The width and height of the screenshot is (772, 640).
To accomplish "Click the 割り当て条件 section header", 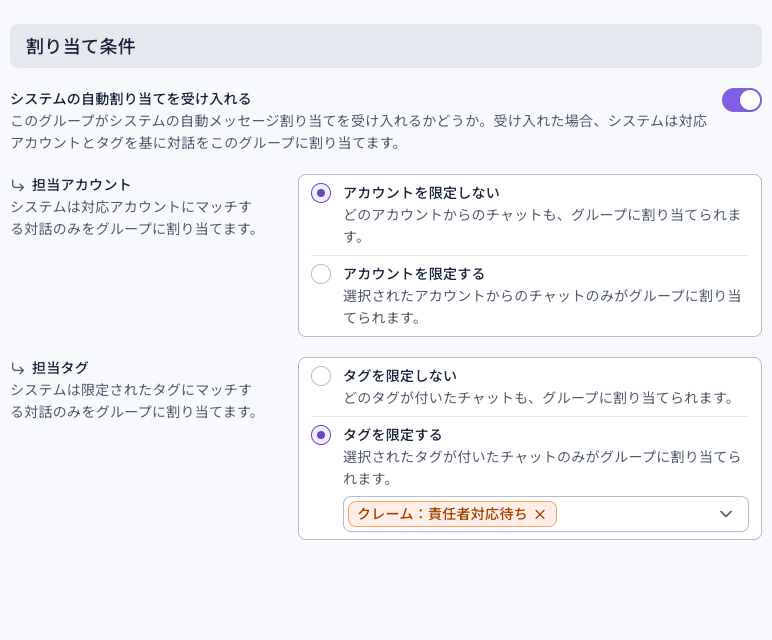I will 386,46.
